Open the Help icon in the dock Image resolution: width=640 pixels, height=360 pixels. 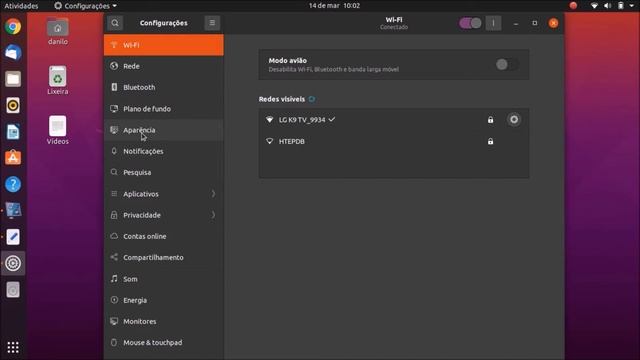pos(13,184)
